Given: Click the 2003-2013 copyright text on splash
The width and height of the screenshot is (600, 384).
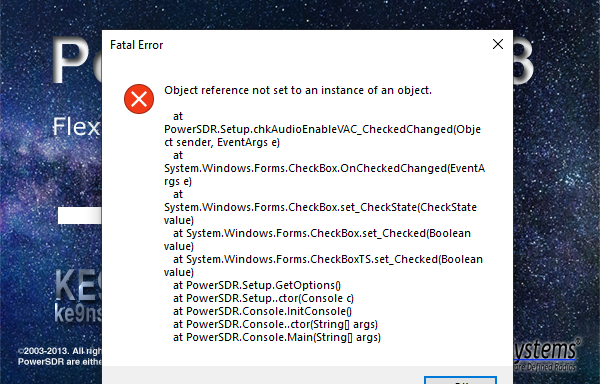Looking at the screenshot, I should click(60, 356).
